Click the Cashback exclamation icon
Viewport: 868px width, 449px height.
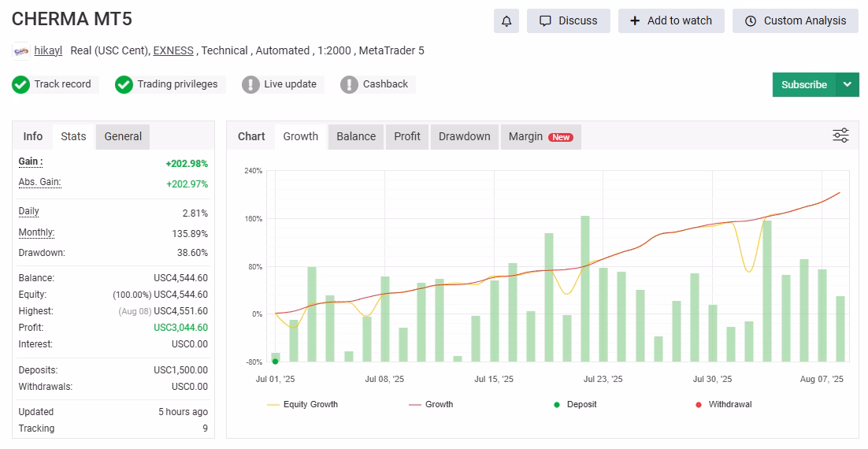pyautogui.click(x=349, y=85)
